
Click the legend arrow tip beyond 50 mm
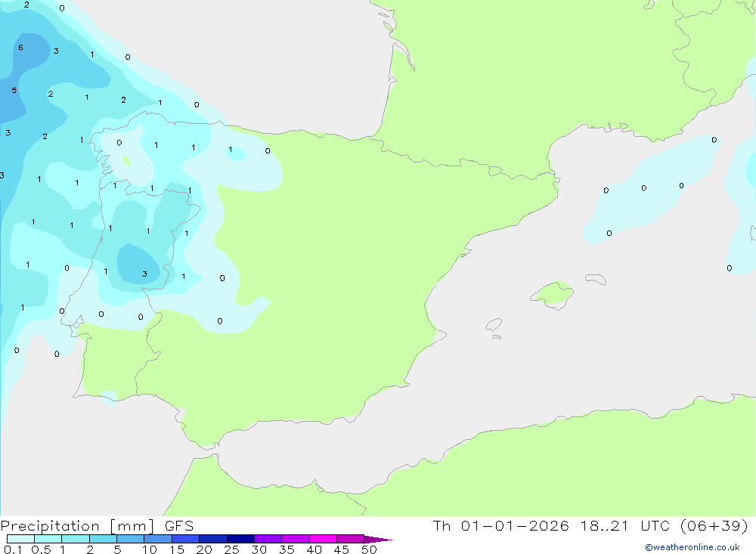[x=379, y=540]
